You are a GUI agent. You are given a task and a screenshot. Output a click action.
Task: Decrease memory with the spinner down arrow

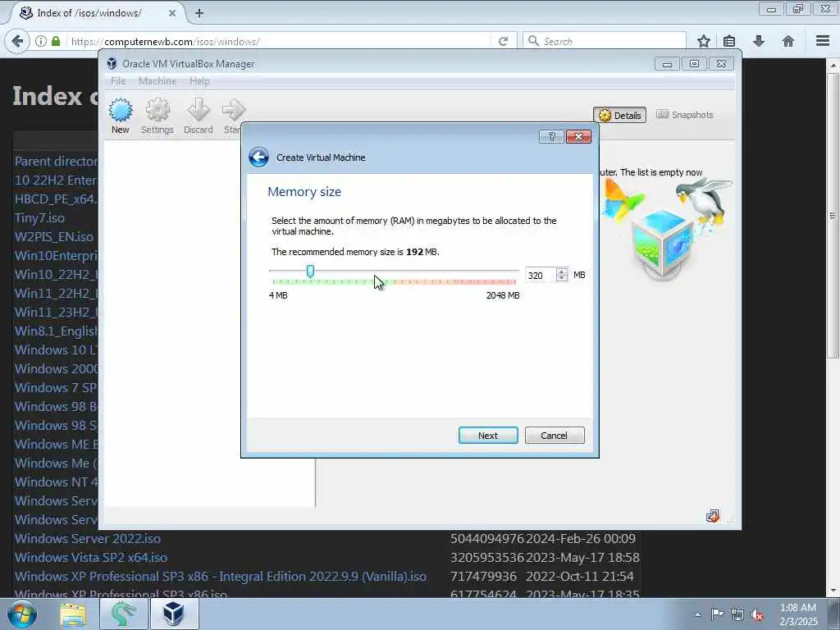click(x=561, y=279)
